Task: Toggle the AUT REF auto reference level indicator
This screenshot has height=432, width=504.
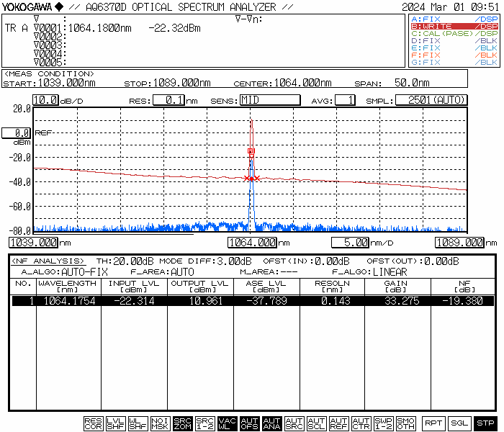Action: 338,423
